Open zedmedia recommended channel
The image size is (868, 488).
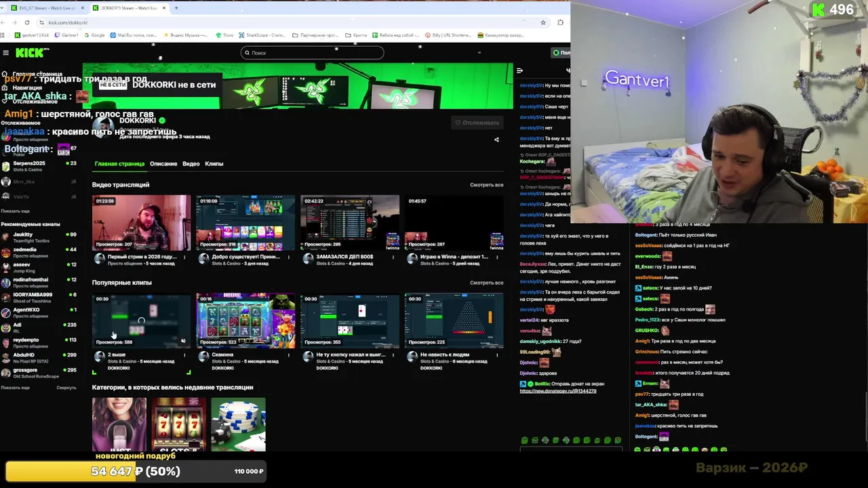tap(39, 252)
